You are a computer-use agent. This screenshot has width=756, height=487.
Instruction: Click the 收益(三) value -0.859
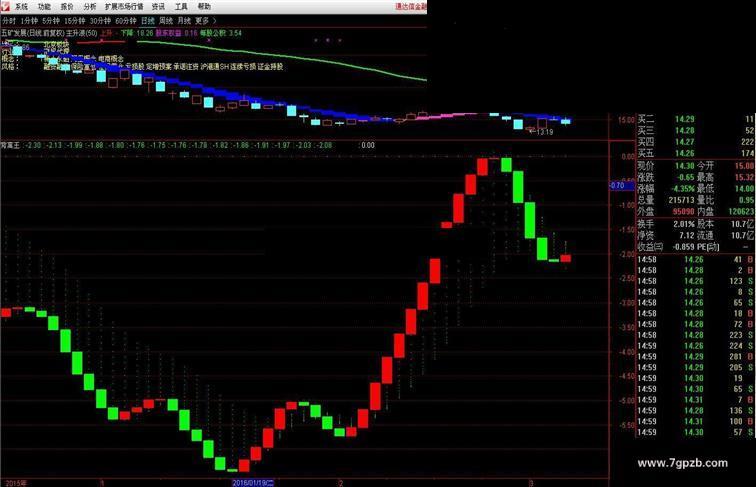click(683, 247)
